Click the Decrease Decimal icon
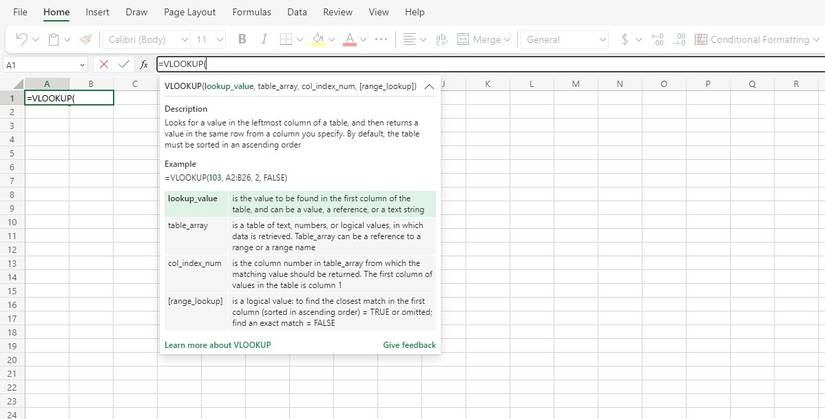Image resolution: width=825 pixels, height=419 pixels. click(679, 39)
